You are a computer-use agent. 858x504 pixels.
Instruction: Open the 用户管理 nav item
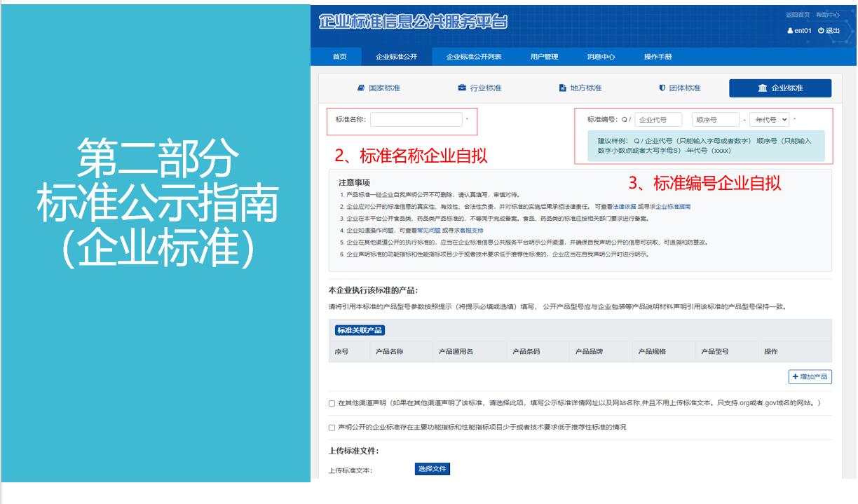[544, 57]
